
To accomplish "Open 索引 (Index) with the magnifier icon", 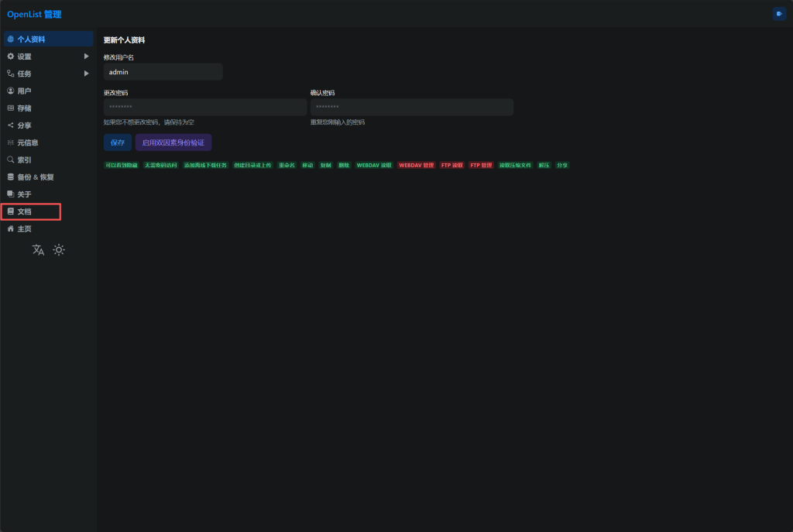I will click(25, 160).
